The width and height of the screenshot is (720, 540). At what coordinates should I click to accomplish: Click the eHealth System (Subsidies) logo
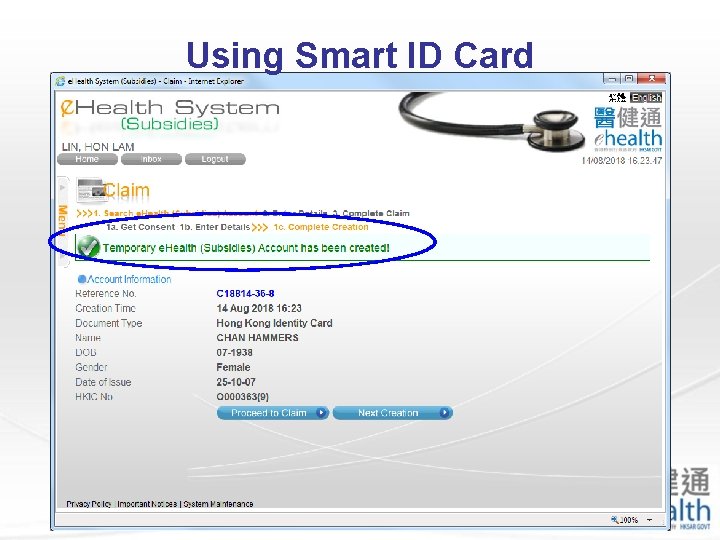click(x=170, y=115)
